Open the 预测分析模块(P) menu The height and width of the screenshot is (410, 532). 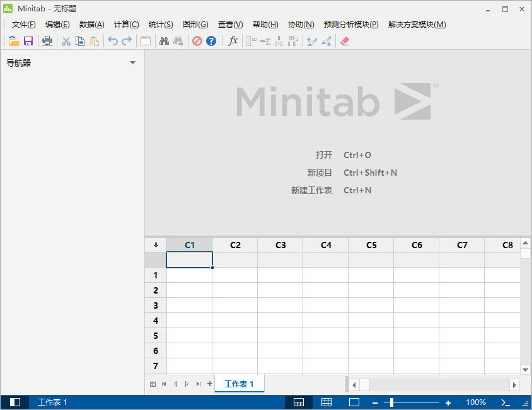point(351,25)
